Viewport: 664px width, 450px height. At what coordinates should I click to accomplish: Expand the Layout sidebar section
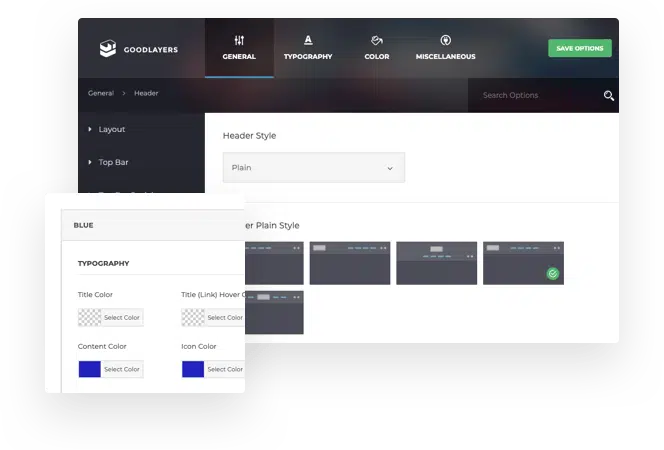pyautogui.click(x=111, y=129)
